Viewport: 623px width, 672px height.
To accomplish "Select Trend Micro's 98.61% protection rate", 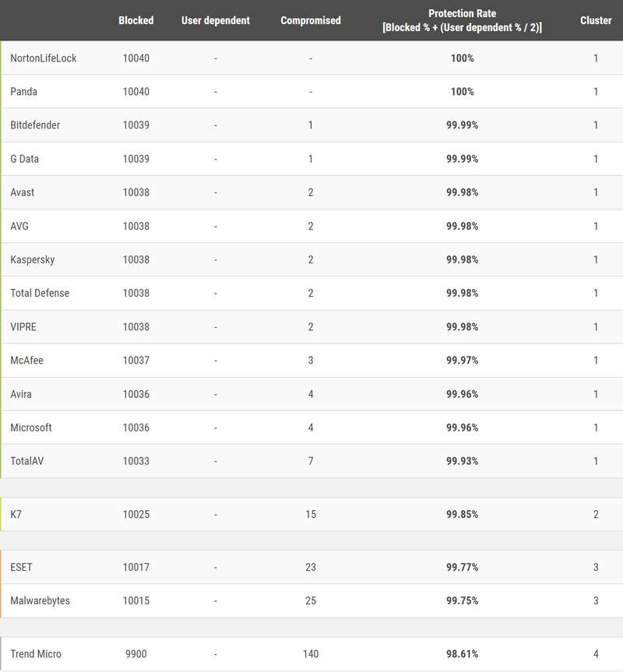I will (462, 654).
